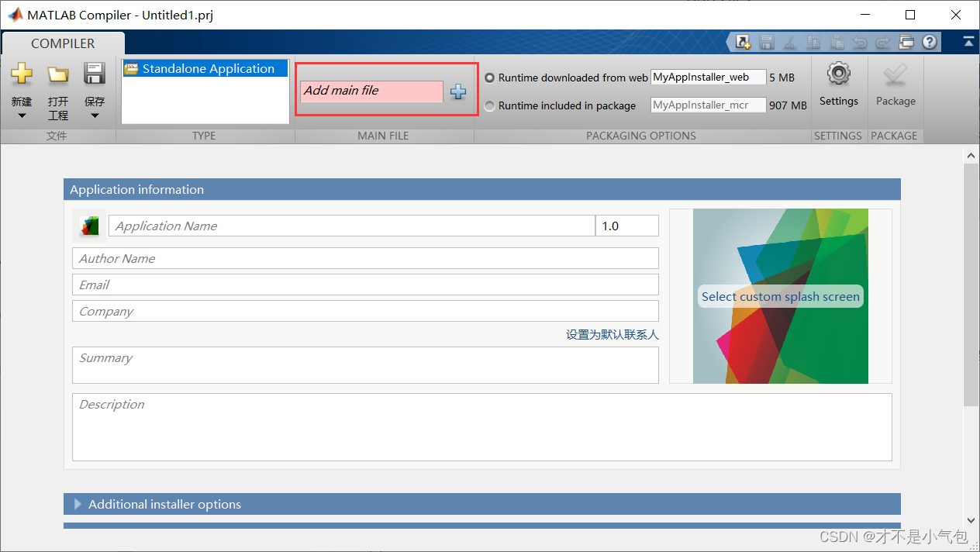Image resolution: width=980 pixels, height=552 pixels.
Task: Click the Description text box
Action: click(x=482, y=427)
